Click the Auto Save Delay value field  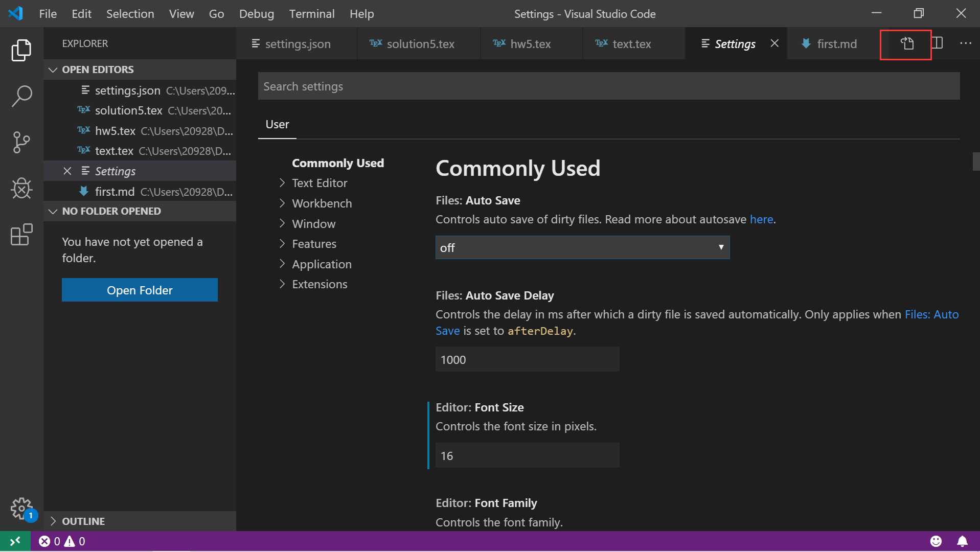point(527,359)
